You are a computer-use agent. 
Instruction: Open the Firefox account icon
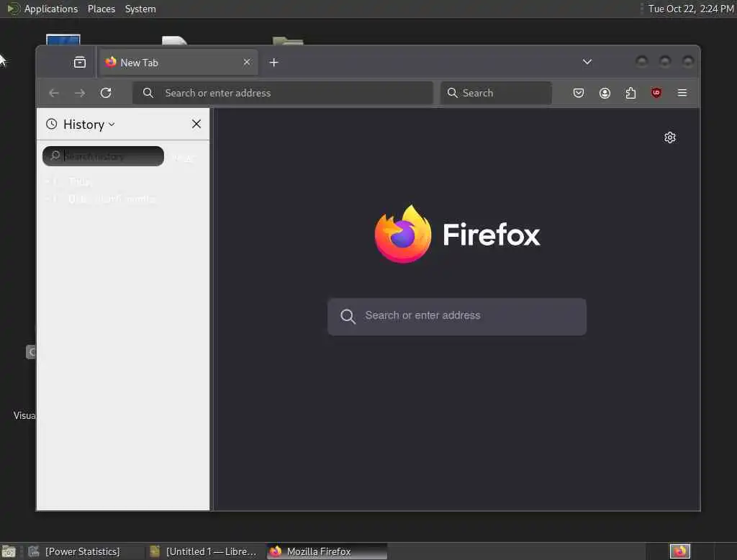click(x=605, y=93)
